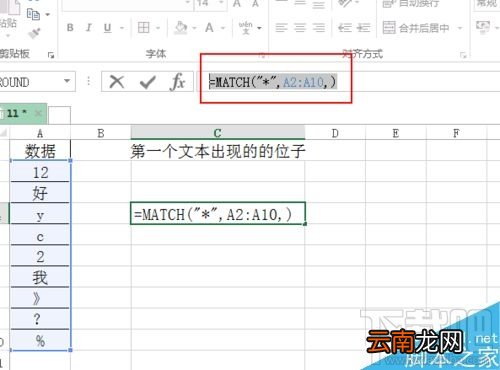
Task: Apply Underline formatting button
Action: 107,28
